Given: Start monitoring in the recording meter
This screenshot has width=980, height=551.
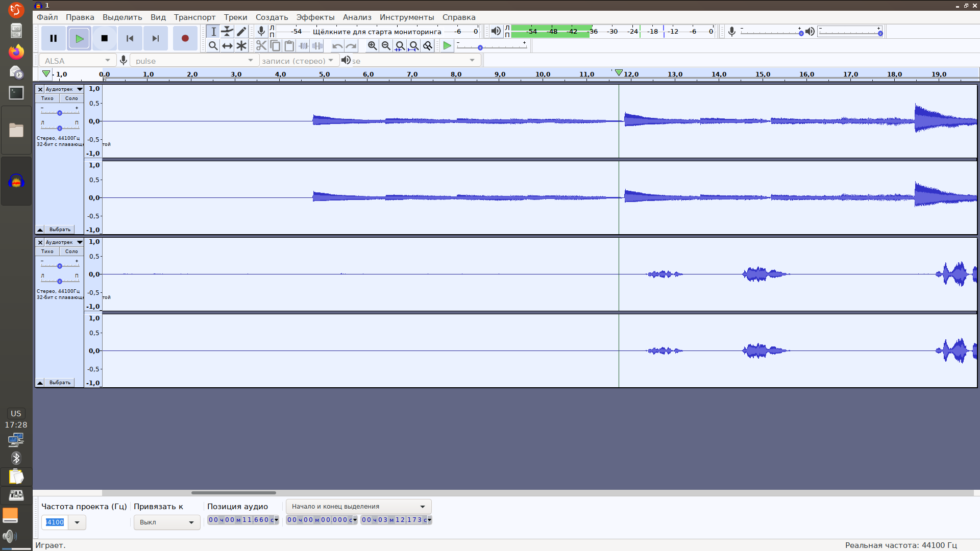Looking at the screenshot, I should click(x=377, y=32).
